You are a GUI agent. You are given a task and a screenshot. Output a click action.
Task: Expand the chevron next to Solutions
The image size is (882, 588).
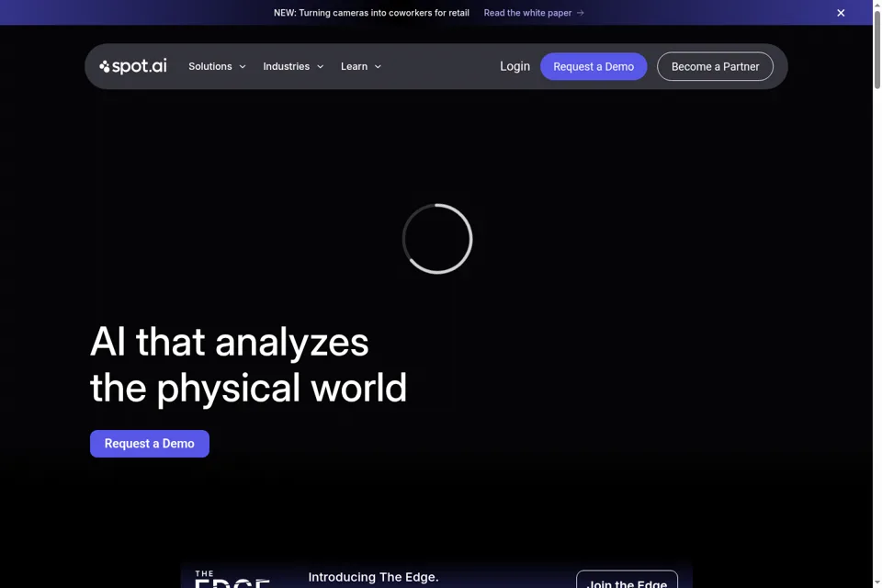243,66
